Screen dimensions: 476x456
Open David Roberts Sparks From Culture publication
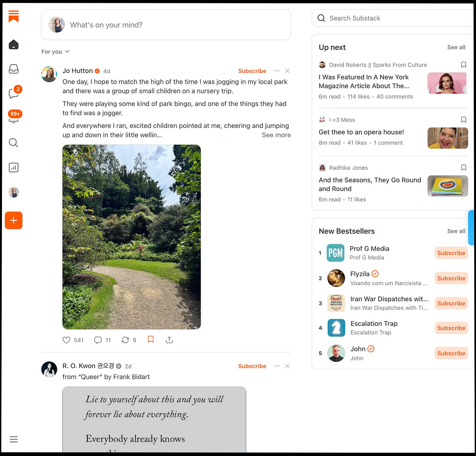click(378, 65)
